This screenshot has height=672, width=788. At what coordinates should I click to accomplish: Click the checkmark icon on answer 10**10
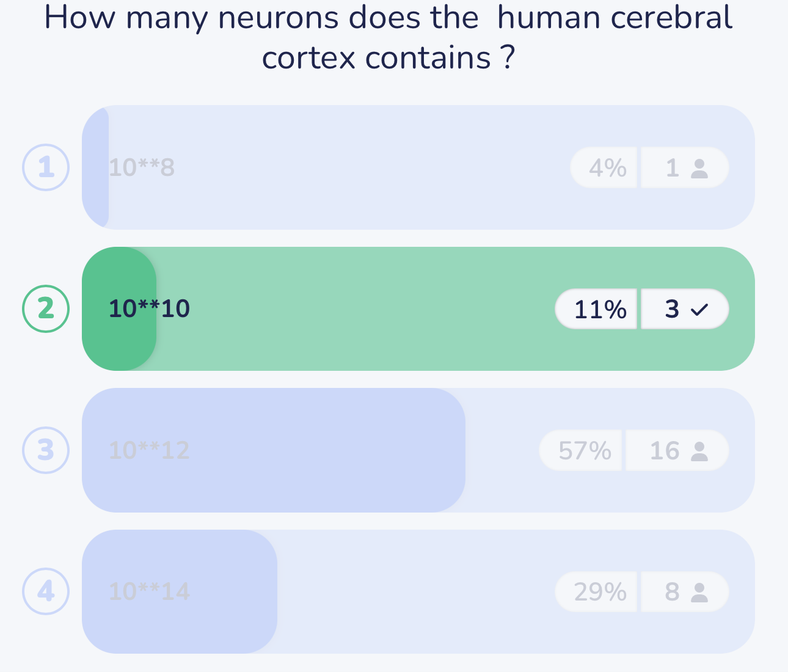pyautogui.click(x=699, y=310)
